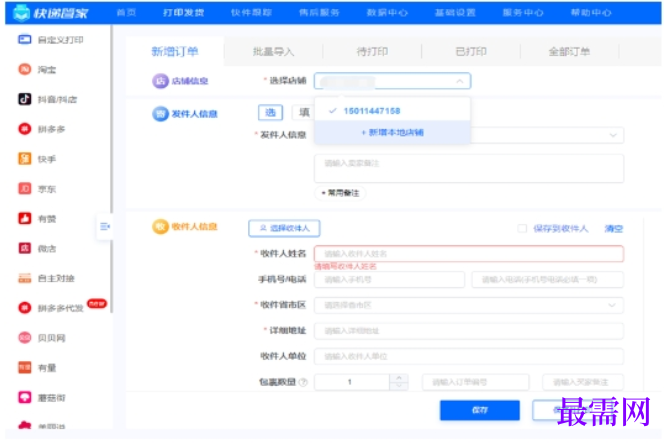Viewport: 669px width, 443px height.
Task: Switch to the 全部订单 tab
Action: (570, 52)
